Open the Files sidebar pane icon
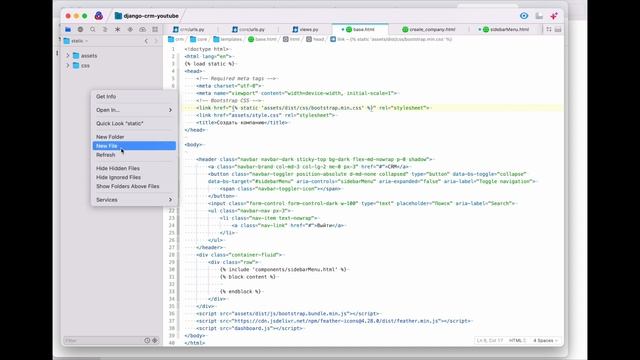This screenshot has height=360, width=640. coord(68,29)
